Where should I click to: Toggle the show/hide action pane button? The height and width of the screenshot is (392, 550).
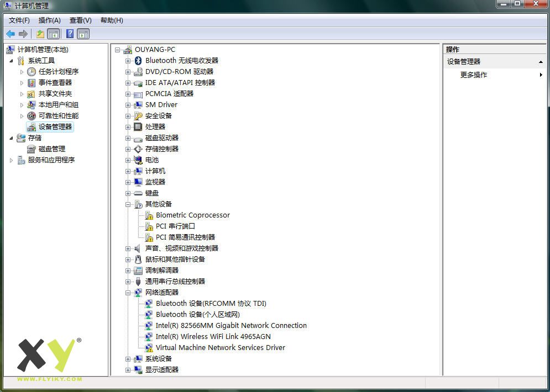pyautogui.click(x=83, y=34)
